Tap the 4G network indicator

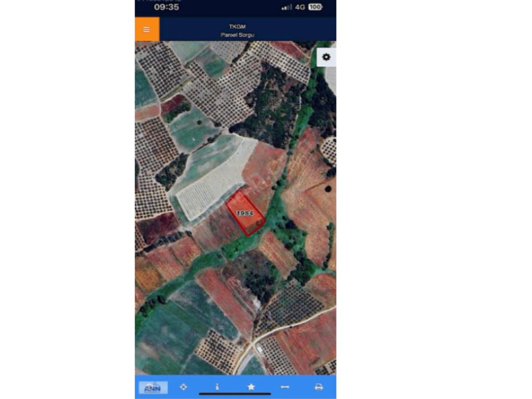[300, 7]
